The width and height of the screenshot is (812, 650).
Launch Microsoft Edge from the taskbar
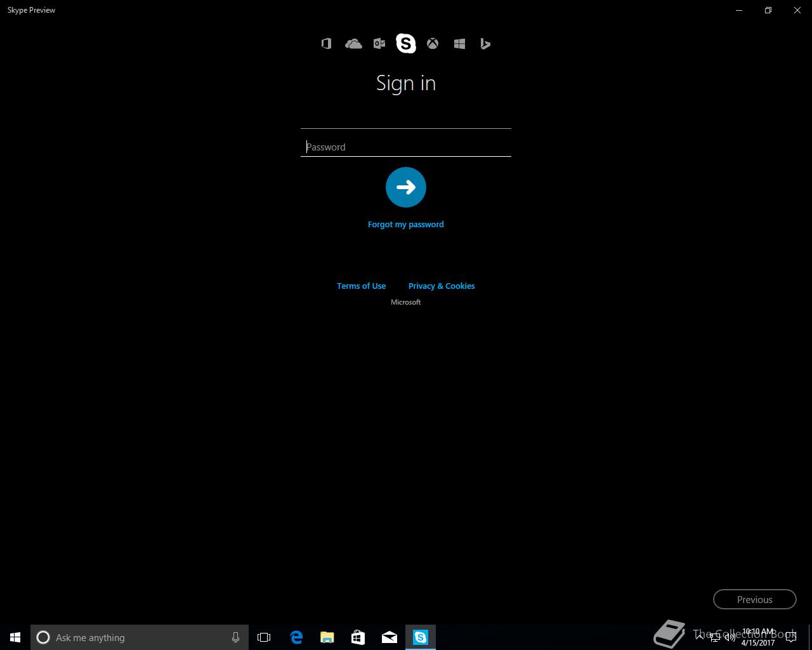click(296, 637)
